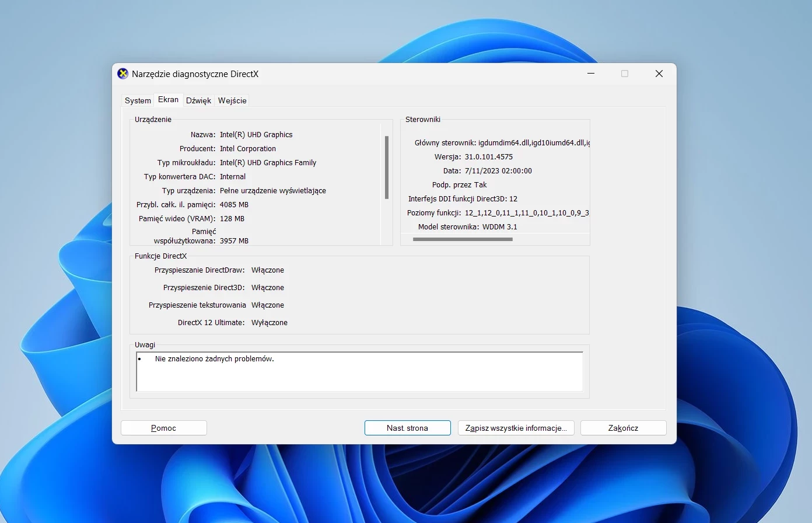Click the 128 MB VRAM value
Image resolution: width=812 pixels, height=523 pixels.
click(232, 218)
